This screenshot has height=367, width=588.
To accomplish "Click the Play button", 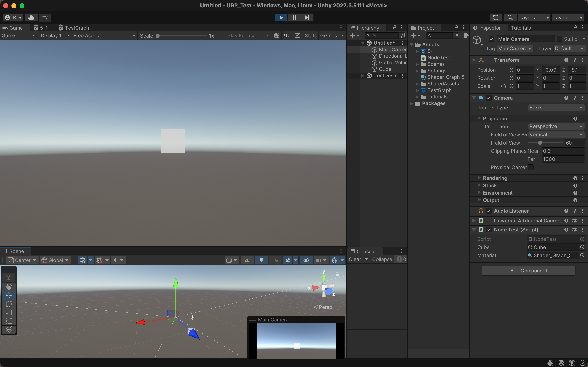I will pyautogui.click(x=281, y=18).
